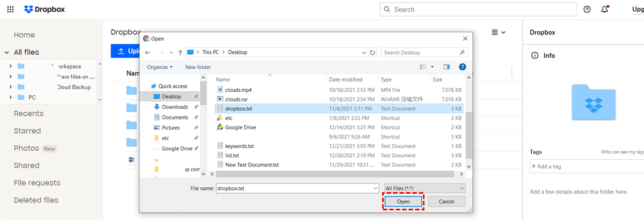Open view options dropdown arrow
Image resolution: width=644 pixels, height=220 pixels.
click(x=432, y=67)
